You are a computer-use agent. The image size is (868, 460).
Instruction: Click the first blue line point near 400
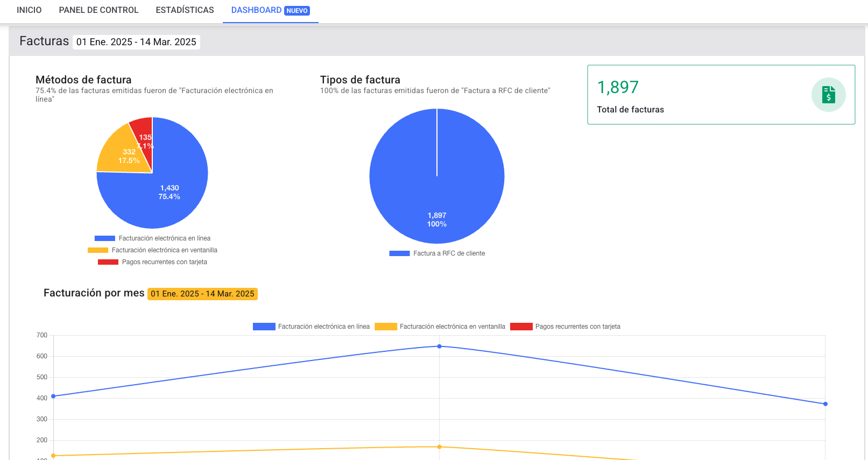pos(53,397)
